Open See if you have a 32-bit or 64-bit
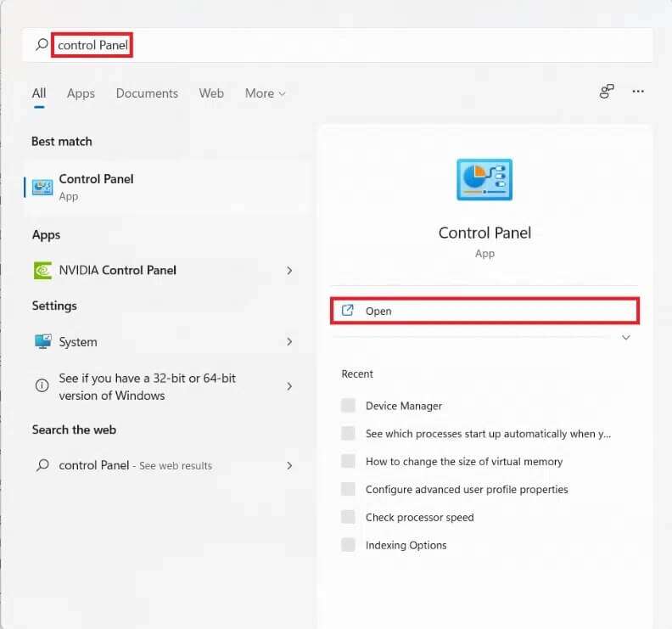The image size is (672, 629). [165, 386]
